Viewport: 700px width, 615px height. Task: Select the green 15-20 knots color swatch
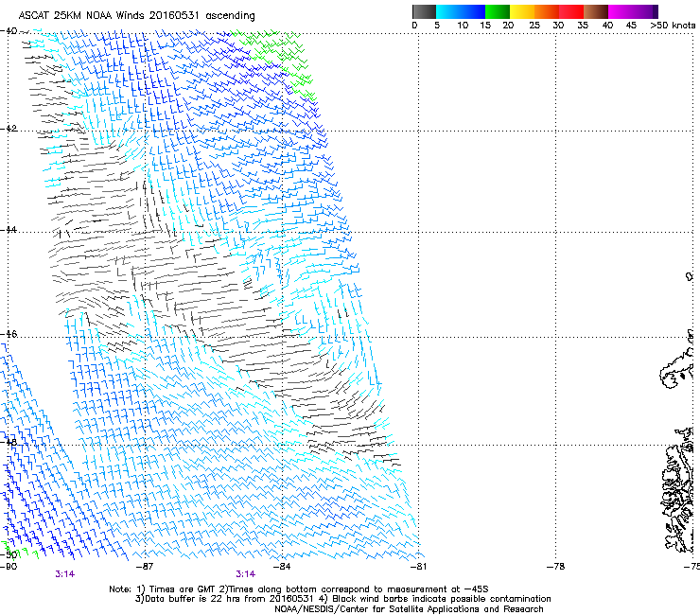(x=498, y=11)
